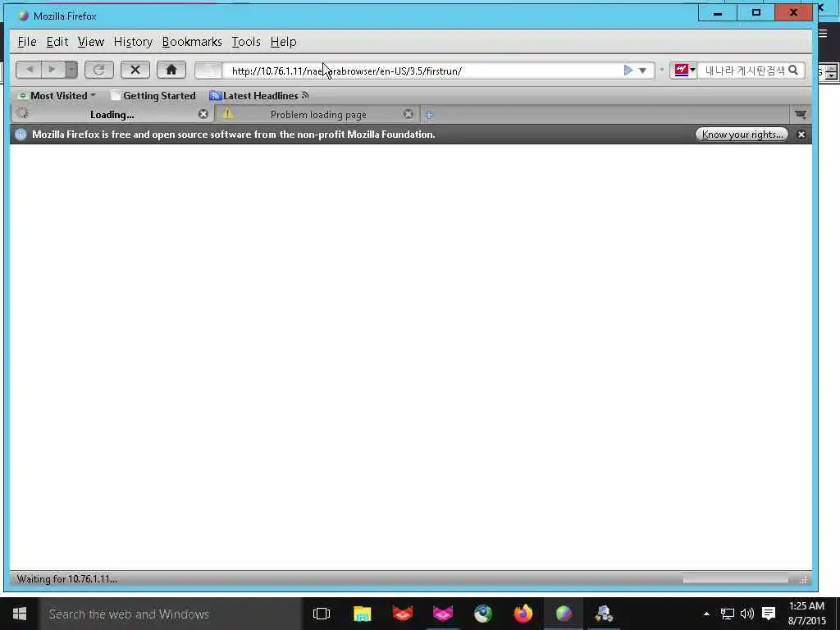Viewport: 840px width, 630px height.
Task: Click the info icon in notification bar
Action: [x=21, y=135]
